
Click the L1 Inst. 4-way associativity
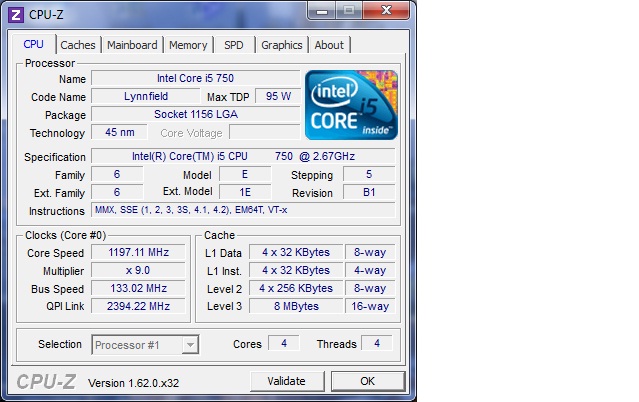pyautogui.click(x=370, y=270)
